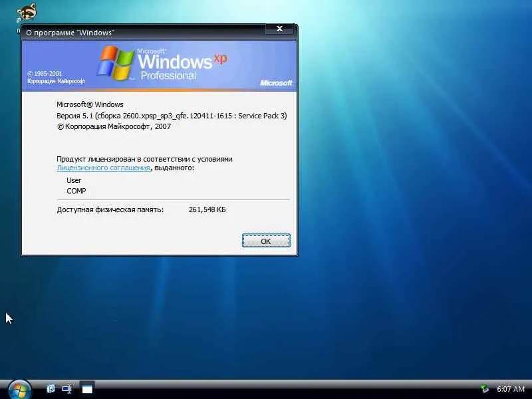The height and width of the screenshot is (399, 532).
Task: Click the system tray safely-remove icon
Action: (485, 388)
